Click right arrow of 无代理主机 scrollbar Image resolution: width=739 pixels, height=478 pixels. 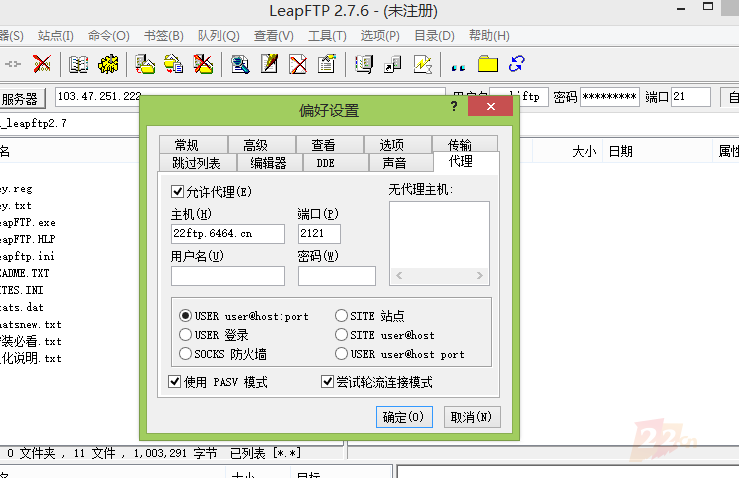click(480, 275)
